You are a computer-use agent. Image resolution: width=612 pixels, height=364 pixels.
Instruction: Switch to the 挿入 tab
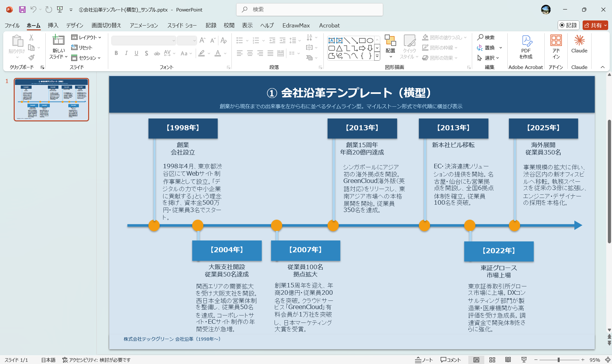tap(53, 25)
